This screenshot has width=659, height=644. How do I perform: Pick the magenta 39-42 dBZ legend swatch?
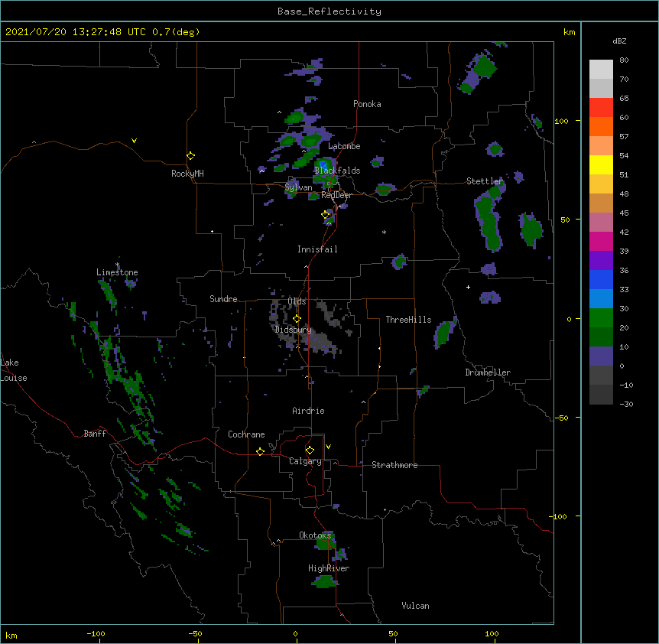coord(601,241)
